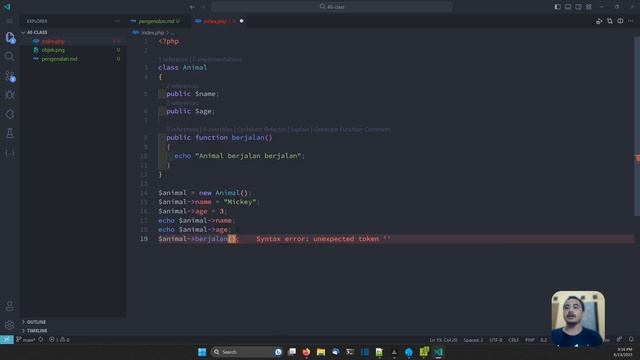640x360 pixels.
Task: Click the Windows taskbar Search box
Action: (x=247, y=352)
